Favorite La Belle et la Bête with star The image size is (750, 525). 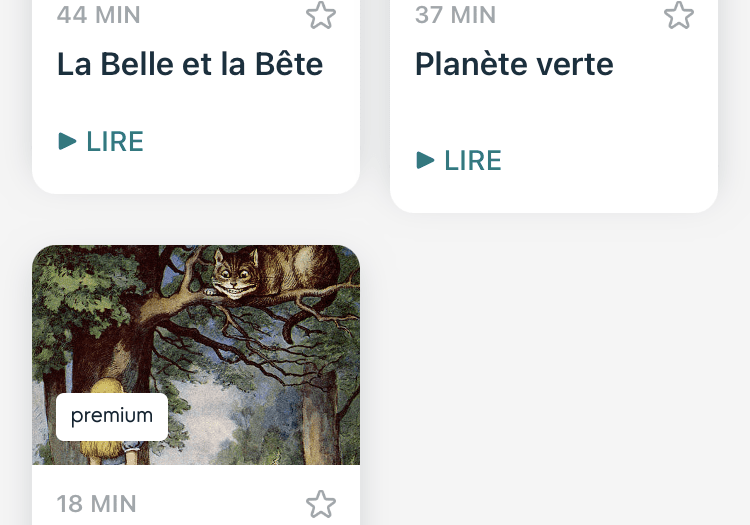[320, 15]
